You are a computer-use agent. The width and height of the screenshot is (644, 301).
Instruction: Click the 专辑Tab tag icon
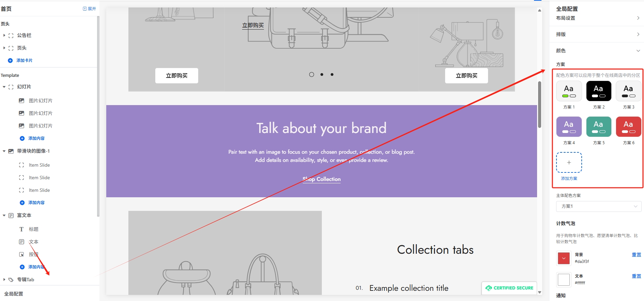pyautogui.click(x=11, y=280)
